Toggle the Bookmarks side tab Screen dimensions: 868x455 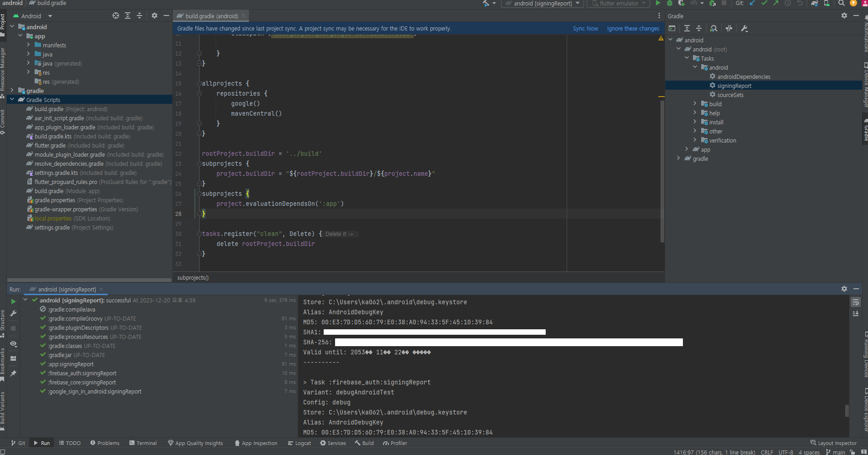pos(3,364)
